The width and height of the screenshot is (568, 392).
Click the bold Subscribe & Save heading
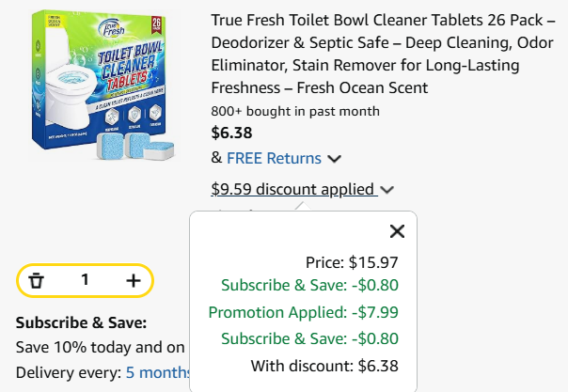tap(81, 322)
